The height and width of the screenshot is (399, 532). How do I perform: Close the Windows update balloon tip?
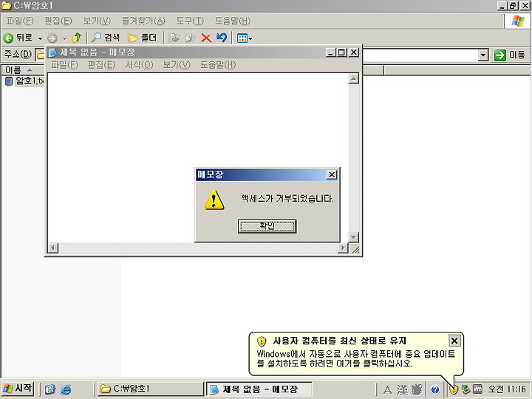[x=454, y=341]
